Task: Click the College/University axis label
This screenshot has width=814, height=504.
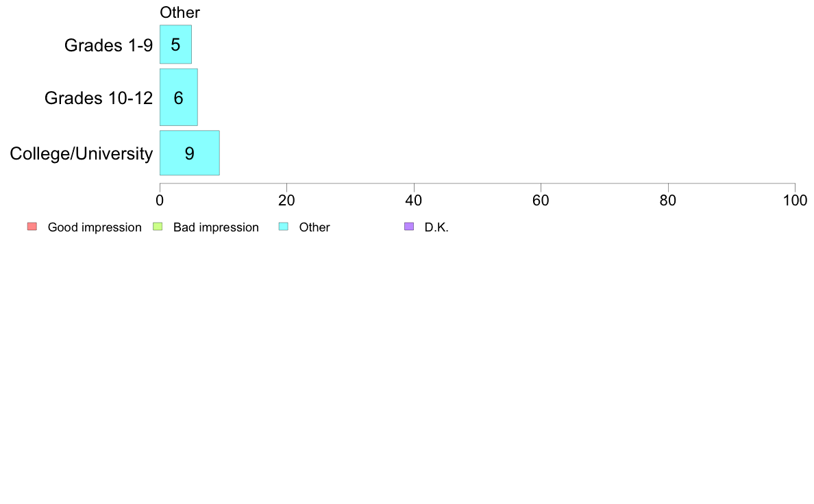Action: coord(82,153)
